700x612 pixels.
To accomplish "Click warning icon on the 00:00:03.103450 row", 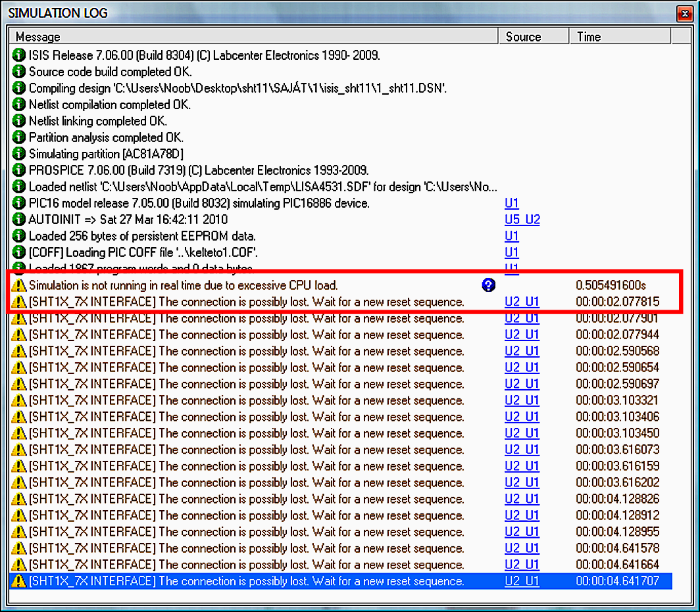I will [x=18, y=433].
